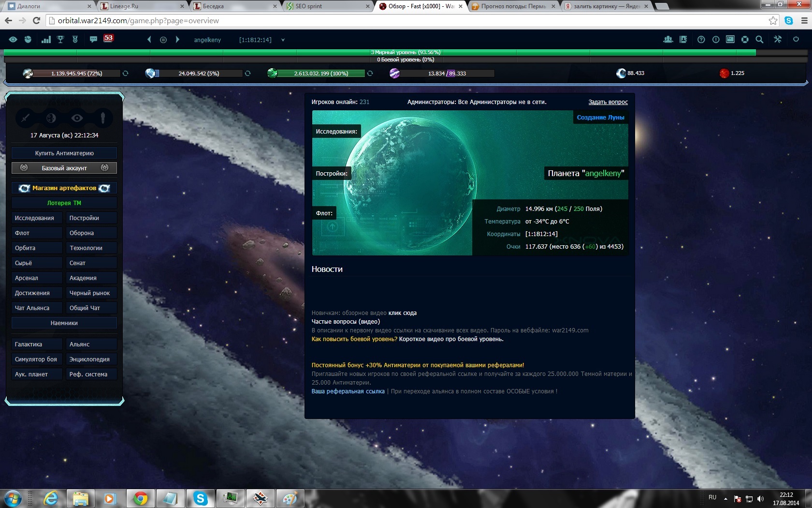
Task: Open the trophy records icon
Action: [60, 40]
